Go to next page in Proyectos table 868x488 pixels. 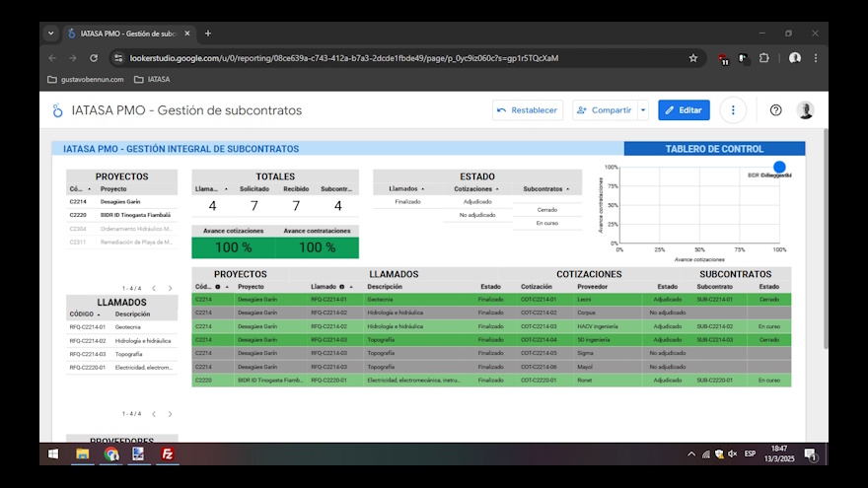[170, 289]
